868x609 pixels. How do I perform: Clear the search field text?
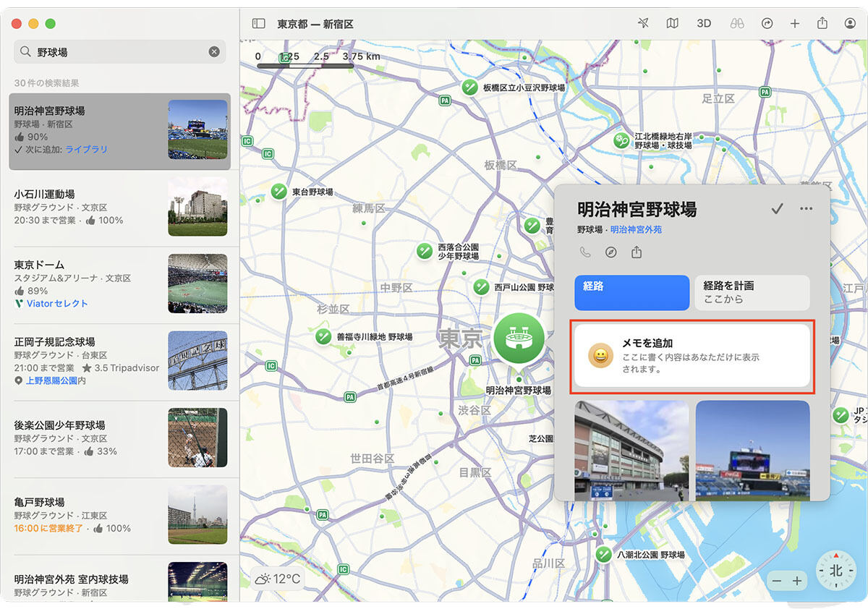[x=214, y=51]
